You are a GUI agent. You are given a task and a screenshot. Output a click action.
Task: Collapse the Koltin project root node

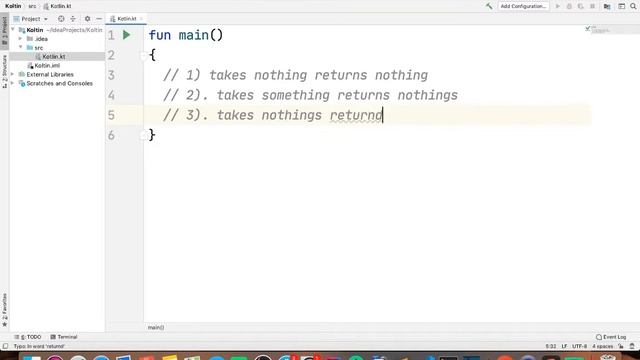click(13, 30)
